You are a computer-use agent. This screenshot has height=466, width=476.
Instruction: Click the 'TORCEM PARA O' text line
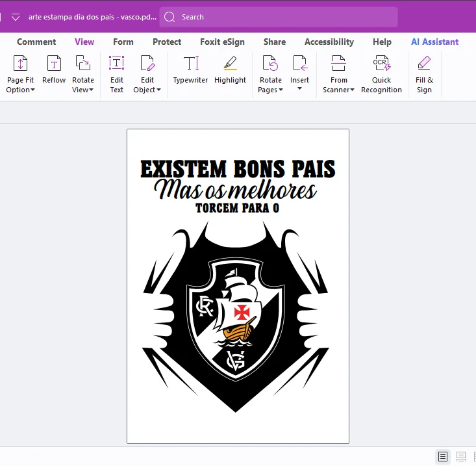[x=237, y=208]
